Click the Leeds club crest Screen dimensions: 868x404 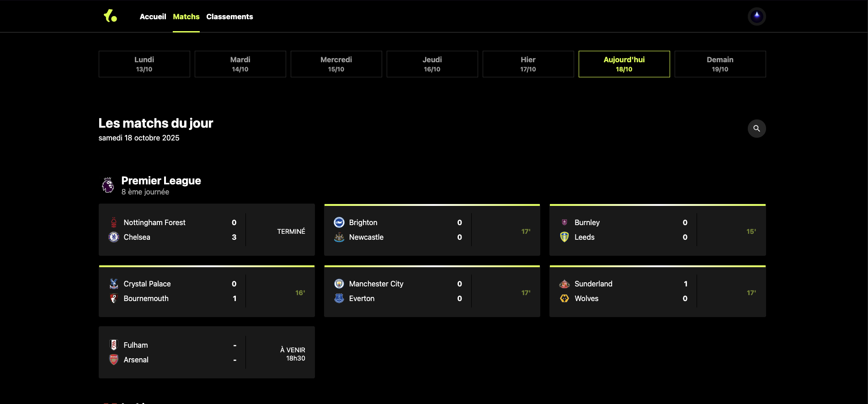coord(564,237)
